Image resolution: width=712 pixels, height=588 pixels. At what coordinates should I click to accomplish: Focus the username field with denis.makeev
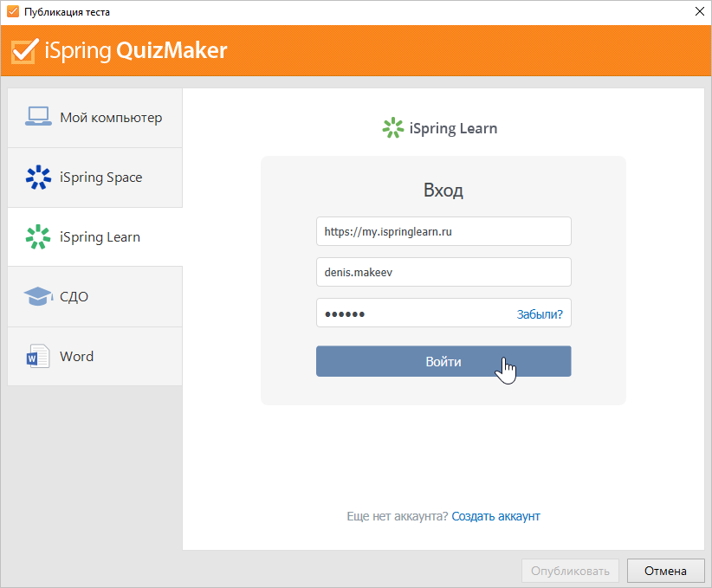[x=443, y=272]
